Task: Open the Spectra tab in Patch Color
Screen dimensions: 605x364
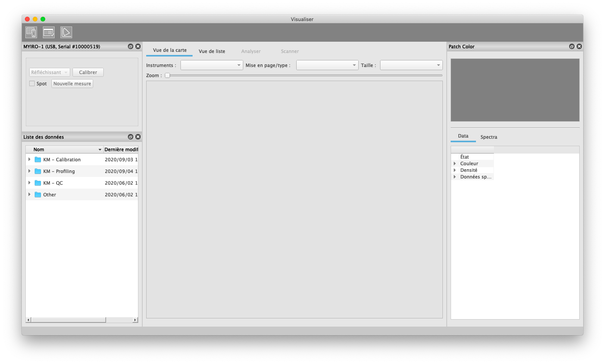Action: click(489, 137)
